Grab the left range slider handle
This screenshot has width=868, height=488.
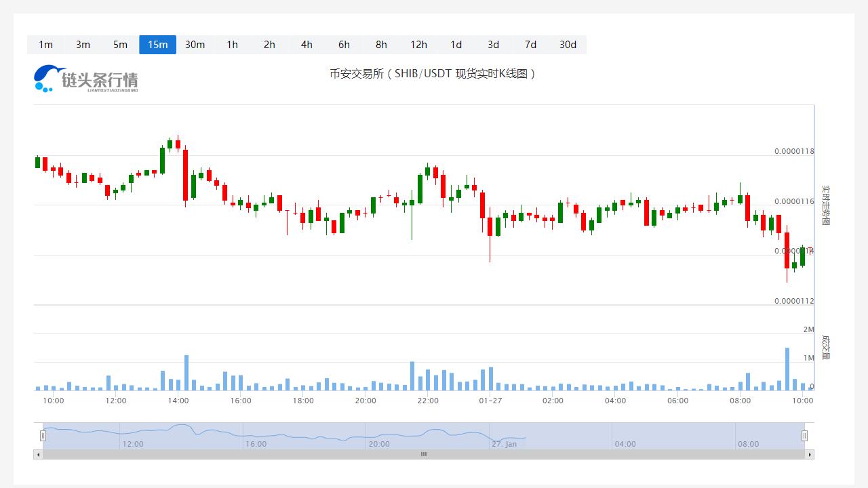click(x=43, y=436)
